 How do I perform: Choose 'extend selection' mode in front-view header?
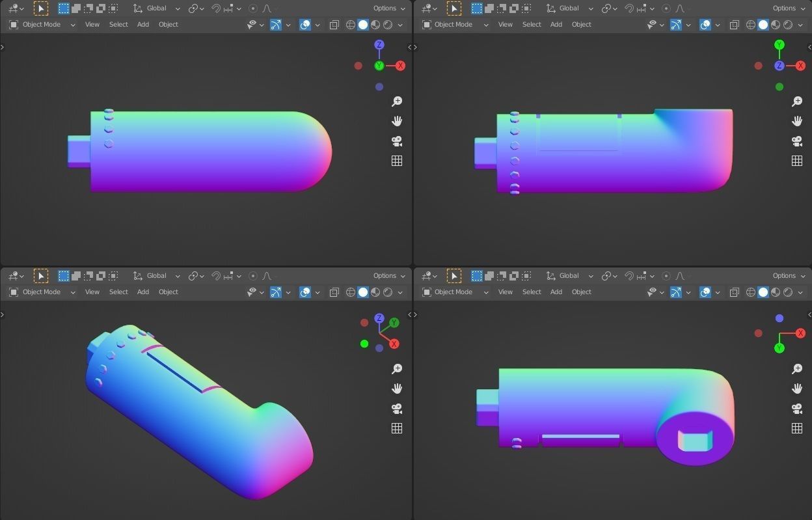coord(75,8)
